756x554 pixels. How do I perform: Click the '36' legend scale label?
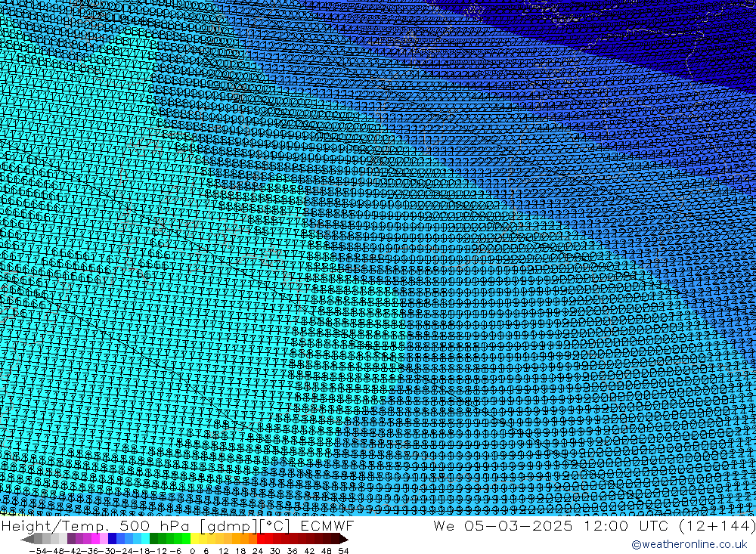point(292,551)
